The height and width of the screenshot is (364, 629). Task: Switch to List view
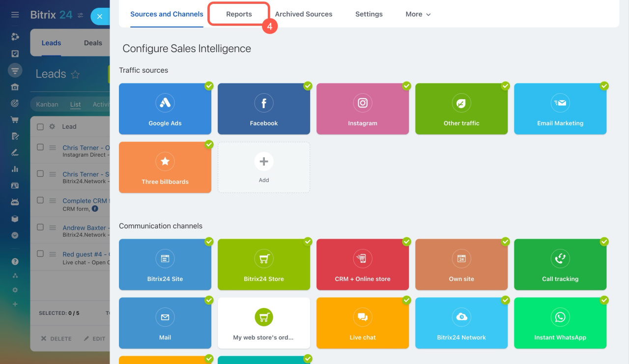(x=76, y=104)
